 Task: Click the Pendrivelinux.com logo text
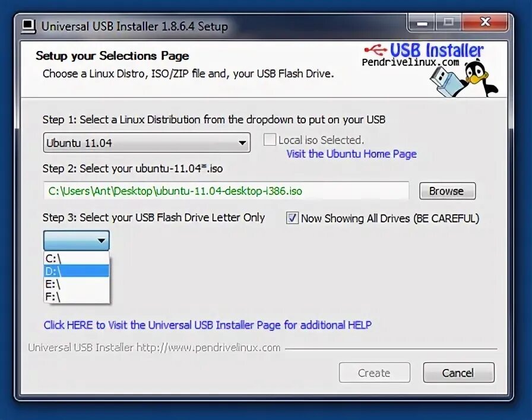(x=410, y=62)
